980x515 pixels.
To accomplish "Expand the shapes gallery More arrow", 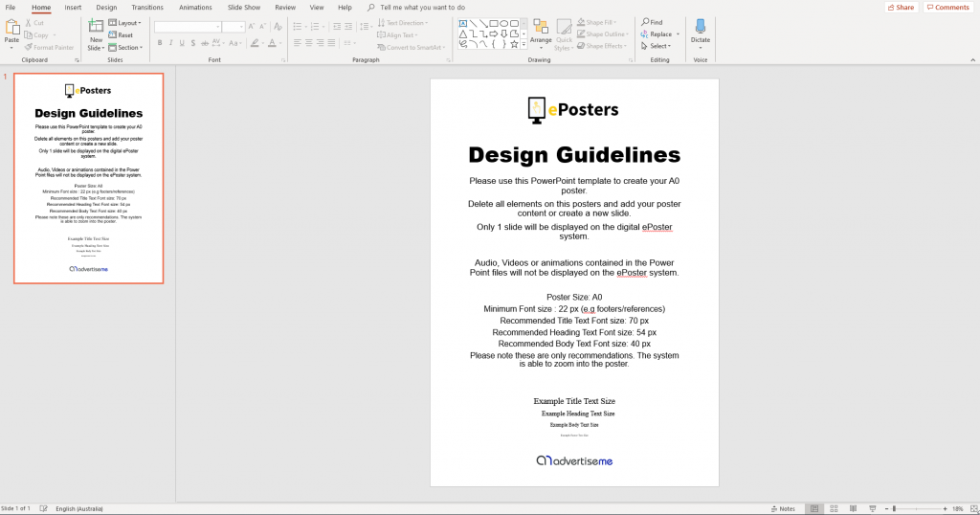I will pyautogui.click(x=523, y=45).
